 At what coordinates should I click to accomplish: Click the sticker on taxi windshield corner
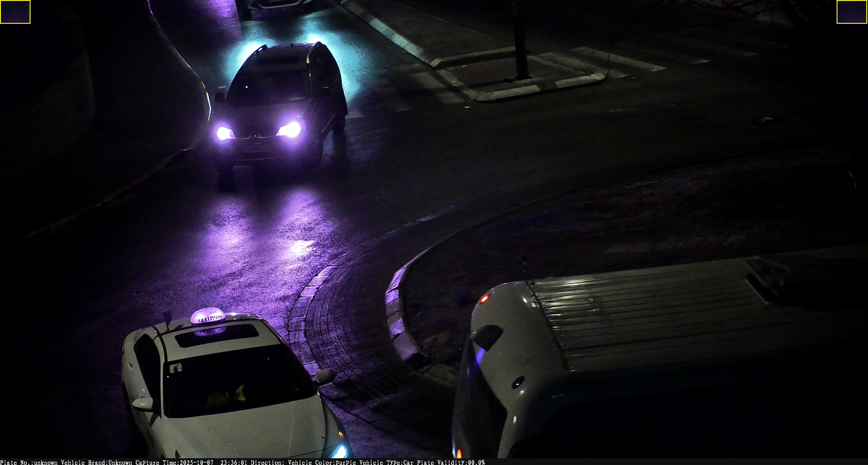pos(175,368)
